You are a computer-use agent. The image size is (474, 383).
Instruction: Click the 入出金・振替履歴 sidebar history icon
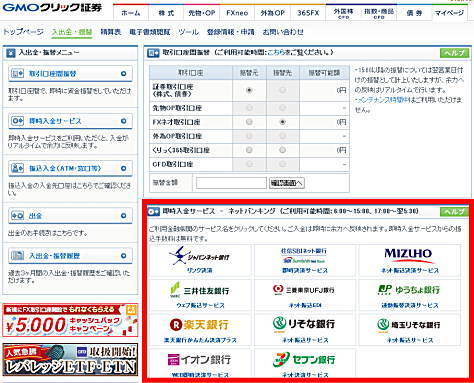click(17, 256)
